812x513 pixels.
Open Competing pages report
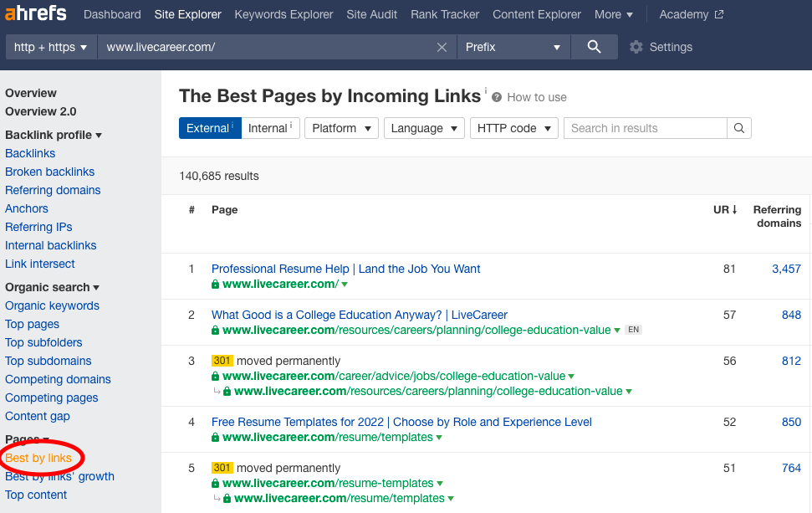(x=51, y=398)
